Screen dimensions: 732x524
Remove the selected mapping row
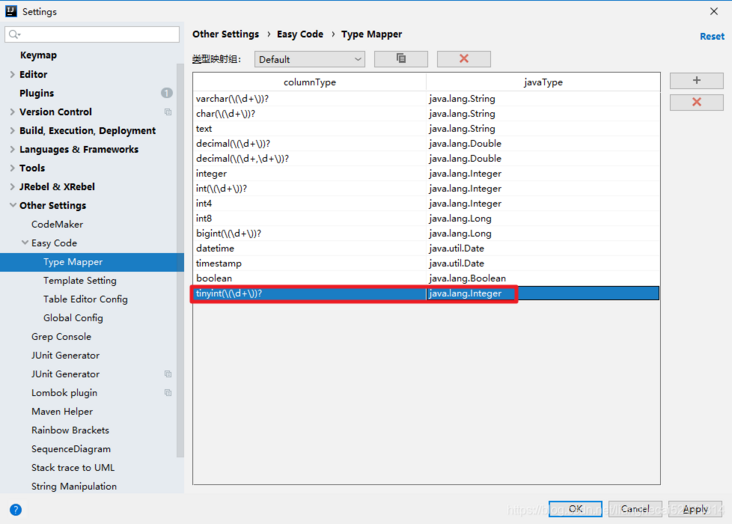pyautogui.click(x=697, y=102)
